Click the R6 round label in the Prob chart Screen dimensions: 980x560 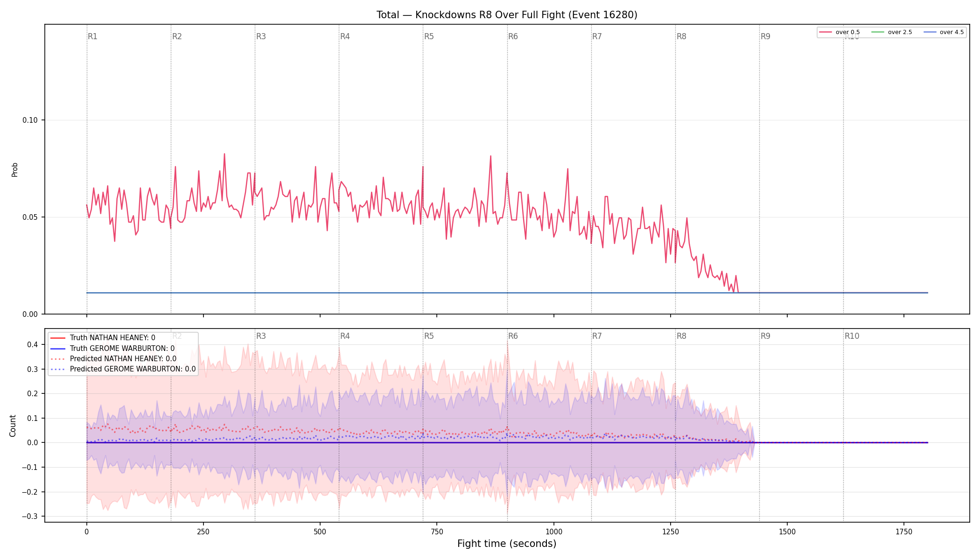(x=513, y=36)
